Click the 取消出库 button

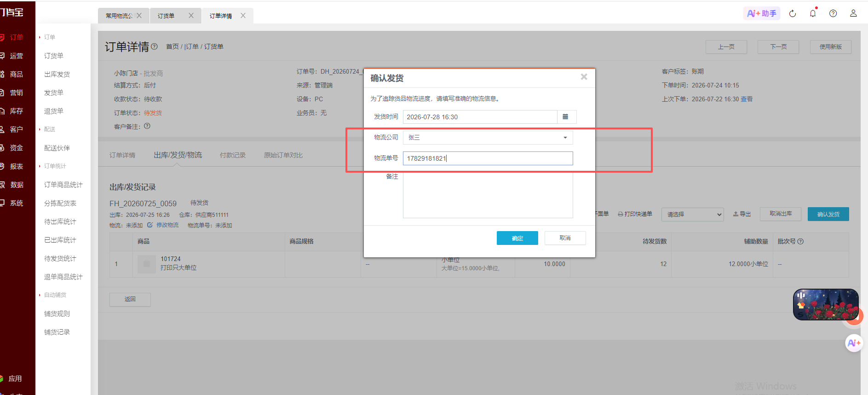781,214
